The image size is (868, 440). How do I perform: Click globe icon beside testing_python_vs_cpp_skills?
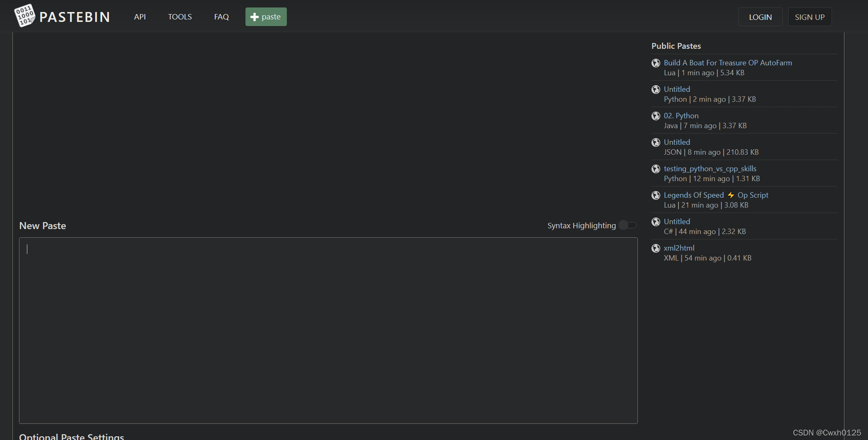tap(656, 169)
